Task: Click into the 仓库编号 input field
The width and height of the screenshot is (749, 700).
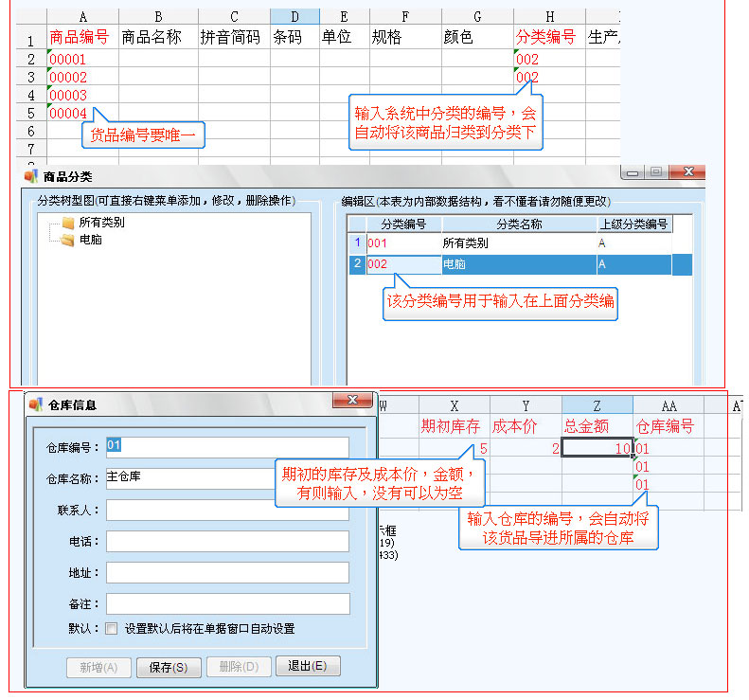Action: point(227,446)
